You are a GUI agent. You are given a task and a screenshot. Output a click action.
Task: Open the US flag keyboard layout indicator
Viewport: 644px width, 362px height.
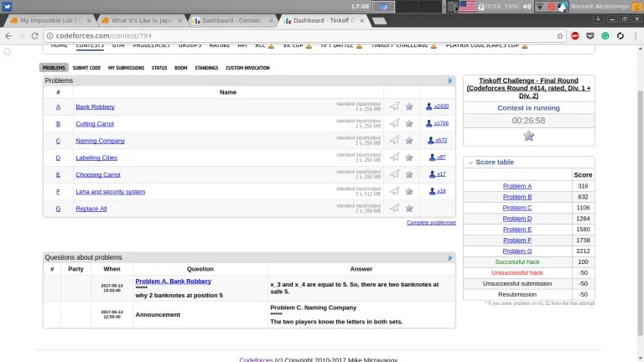(x=467, y=6)
